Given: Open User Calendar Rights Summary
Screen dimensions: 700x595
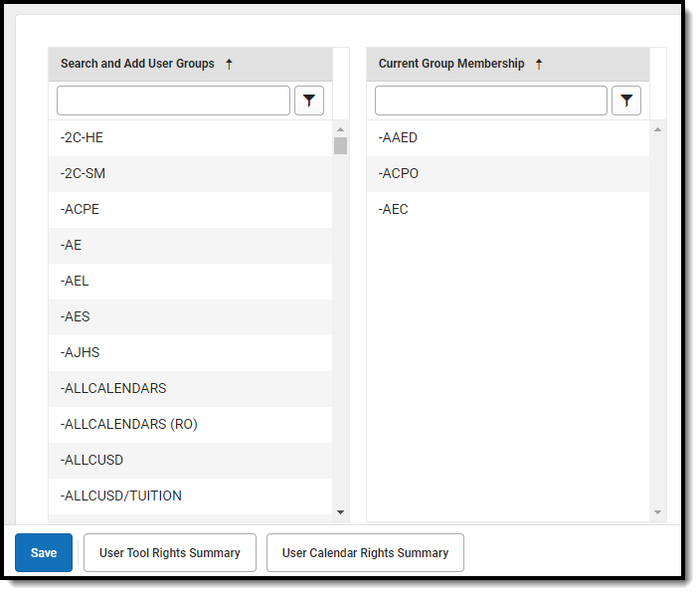Looking at the screenshot, I should [365, 553].
